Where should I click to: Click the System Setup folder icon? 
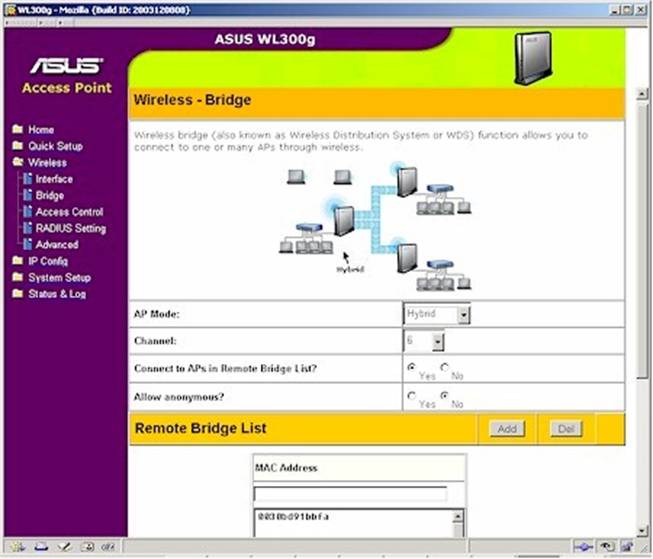click(x=17, y=277)
